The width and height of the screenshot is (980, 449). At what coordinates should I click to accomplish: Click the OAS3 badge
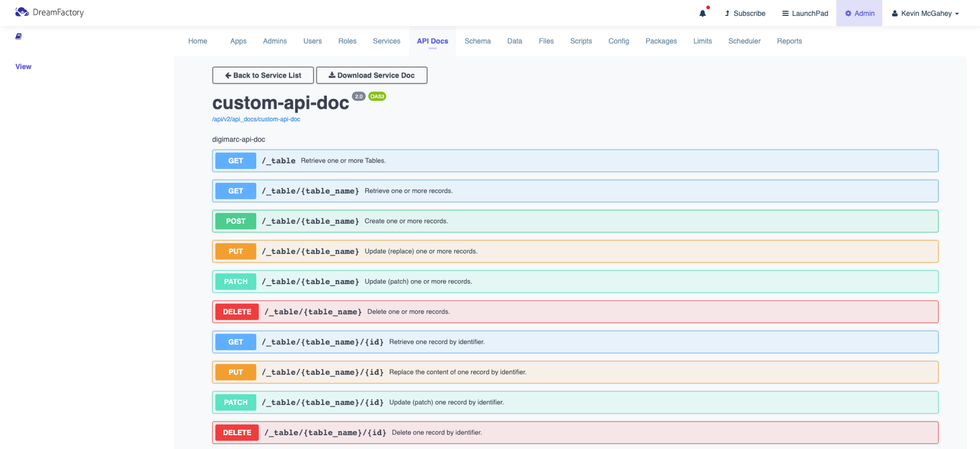pos(377,96)
